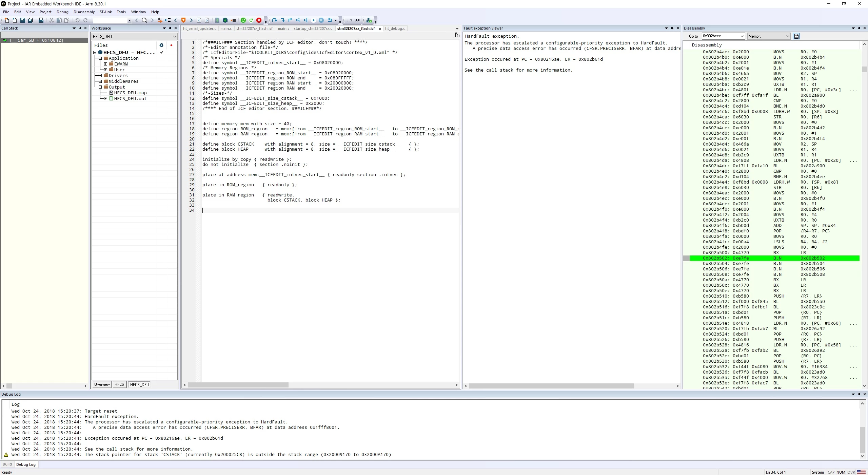Click the editor function list f() button

click(457, 35)
